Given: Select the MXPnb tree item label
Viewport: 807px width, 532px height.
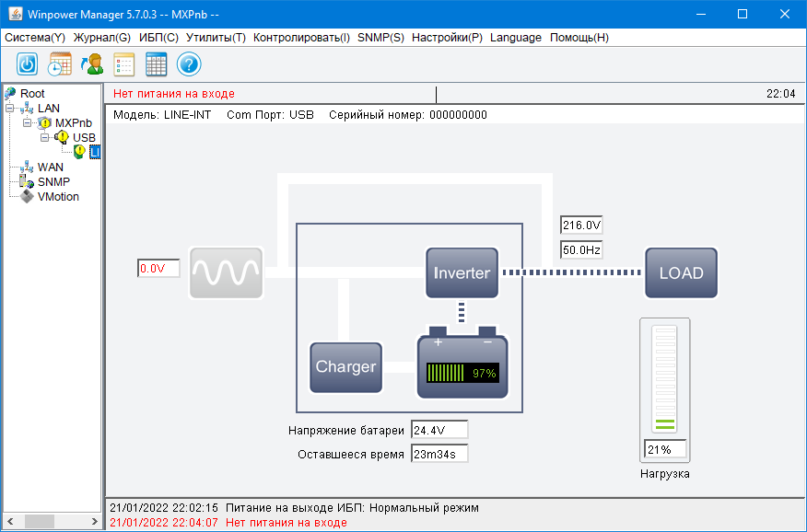Looking at the screenshot, I should pyautogui.click(x=74, y=122).
